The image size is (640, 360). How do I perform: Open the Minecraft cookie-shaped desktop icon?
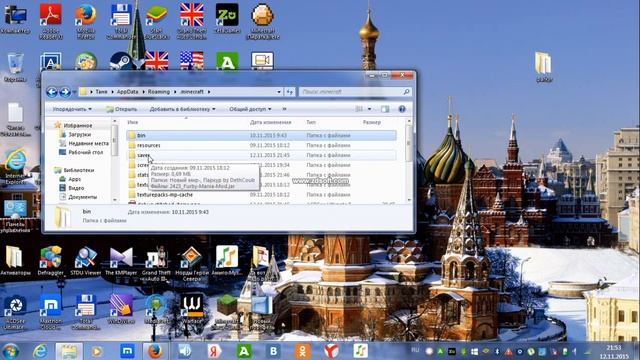click(262, 21)
